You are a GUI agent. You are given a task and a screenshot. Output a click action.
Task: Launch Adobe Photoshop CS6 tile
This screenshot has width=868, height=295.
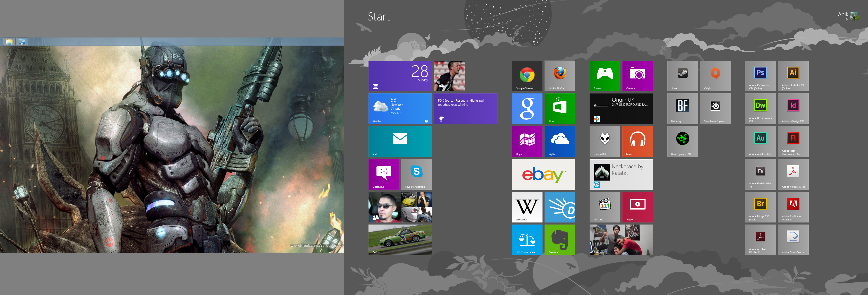pyautogui.click(x=760, y=76)
